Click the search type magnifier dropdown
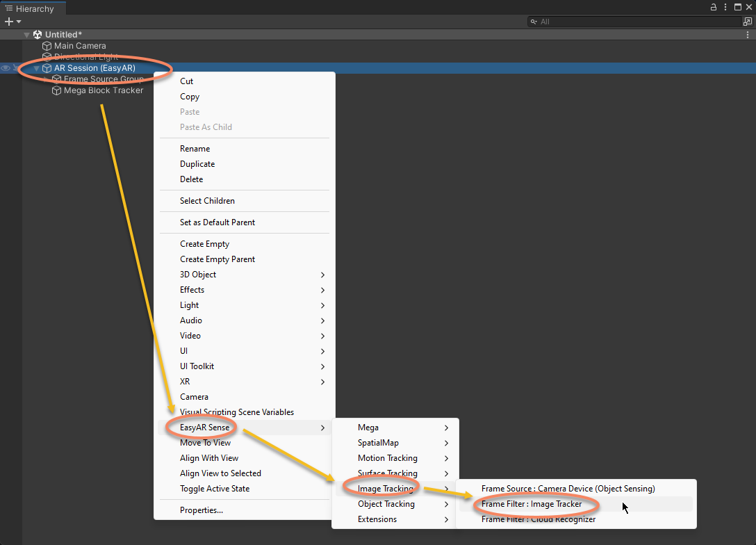Screen dimensions: 756x545 click(534, 22)
